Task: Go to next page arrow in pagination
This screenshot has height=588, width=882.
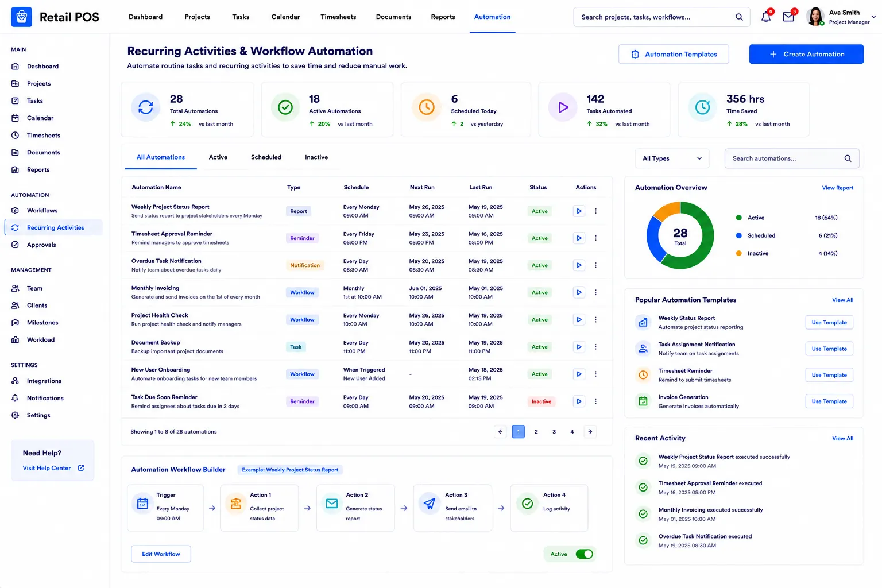Action: (x=590, y=432)
